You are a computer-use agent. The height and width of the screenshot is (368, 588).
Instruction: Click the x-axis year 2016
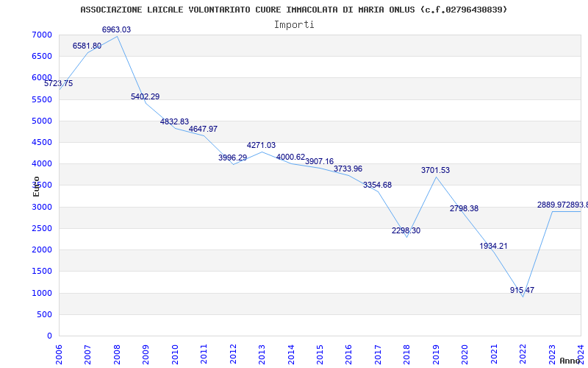(348, 354)
